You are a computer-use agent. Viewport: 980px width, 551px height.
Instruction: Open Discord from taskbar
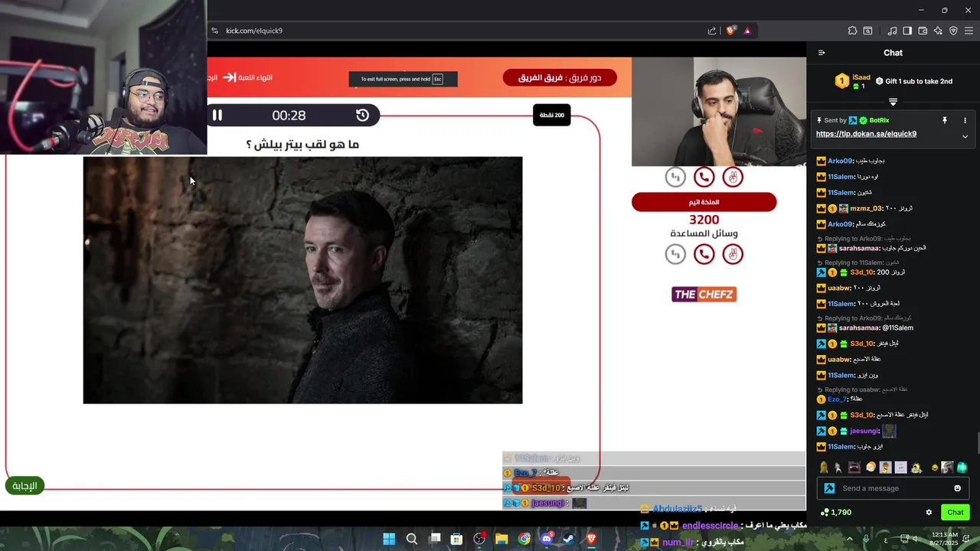(x=547, y=539)
